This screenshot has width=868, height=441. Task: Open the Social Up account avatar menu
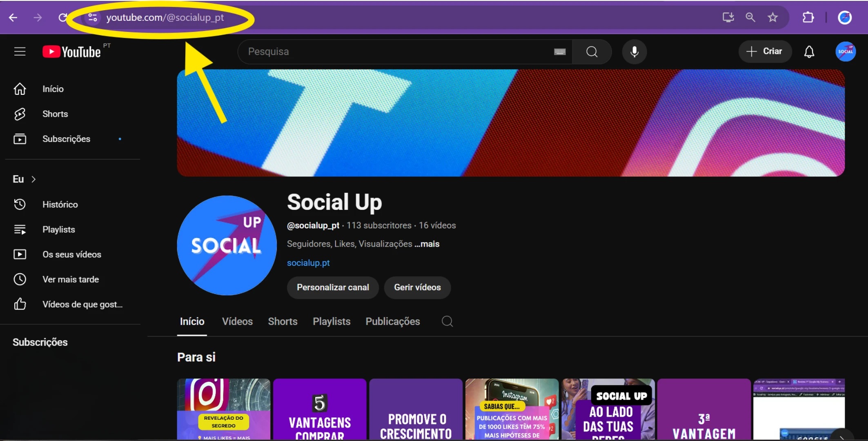(845, 51)
